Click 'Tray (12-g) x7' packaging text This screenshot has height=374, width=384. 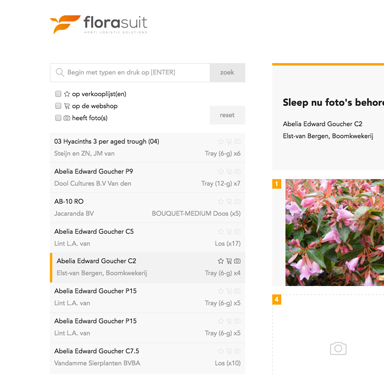click(x=221, y=183)
